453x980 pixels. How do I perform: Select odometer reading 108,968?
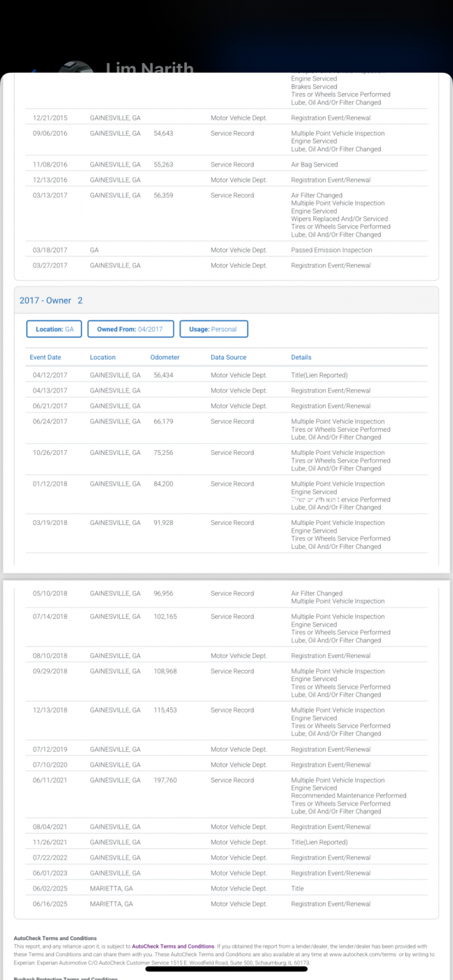(x=165, y=671)
